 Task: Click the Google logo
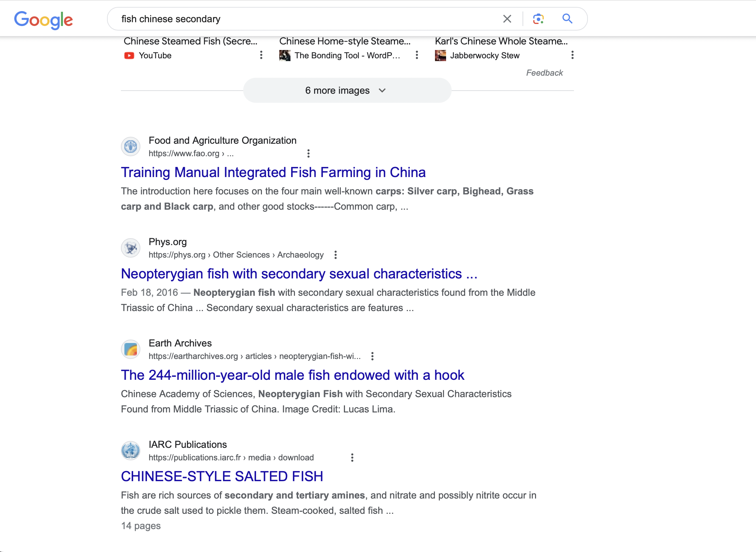click(x=43, y=19)
